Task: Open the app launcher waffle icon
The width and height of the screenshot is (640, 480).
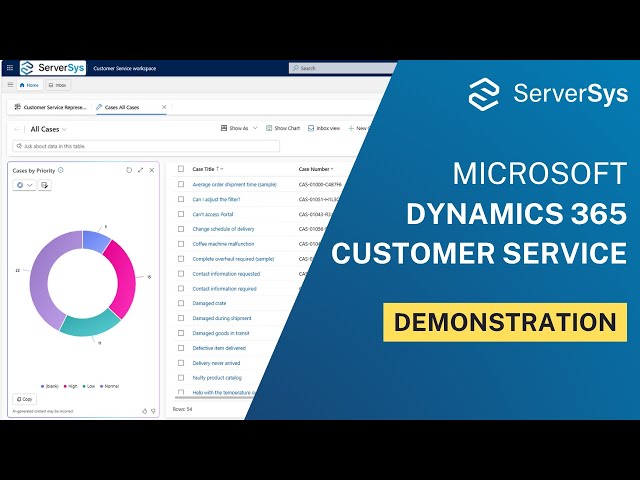Action: click(x=10, y=68)
